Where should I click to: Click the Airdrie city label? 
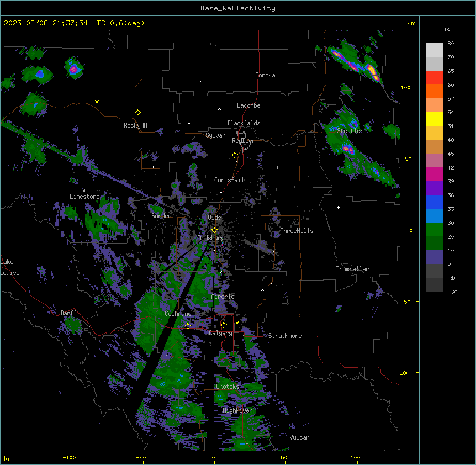click(223, 297)
